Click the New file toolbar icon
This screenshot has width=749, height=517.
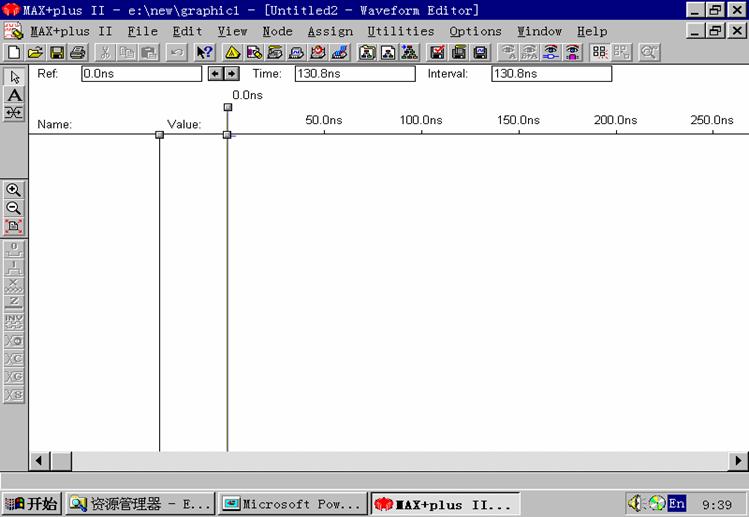(14, 52)
